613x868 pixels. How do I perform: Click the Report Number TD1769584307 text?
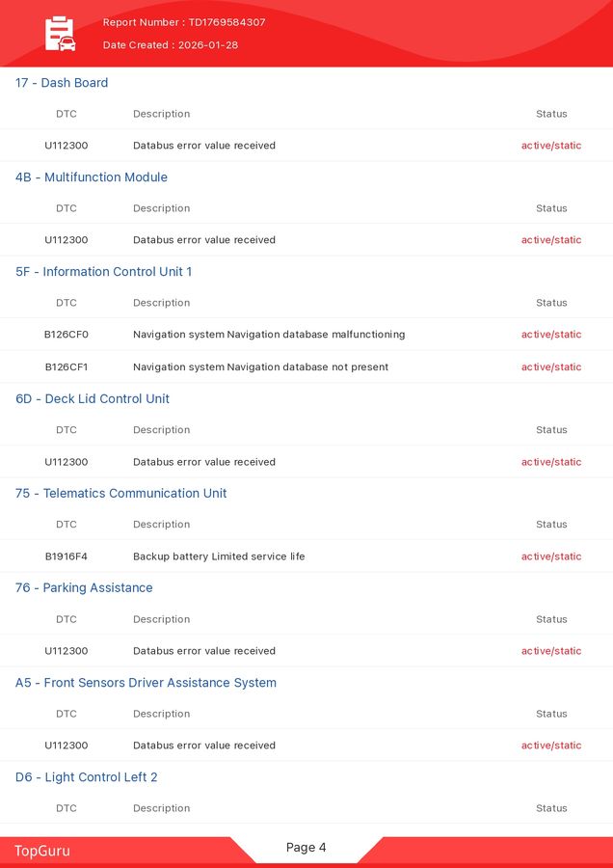click(184, 22)
